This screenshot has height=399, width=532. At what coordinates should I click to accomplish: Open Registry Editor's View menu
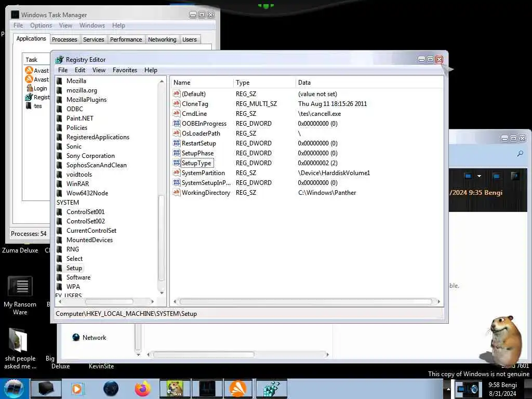pyautogui.click(x=99, y=70)
